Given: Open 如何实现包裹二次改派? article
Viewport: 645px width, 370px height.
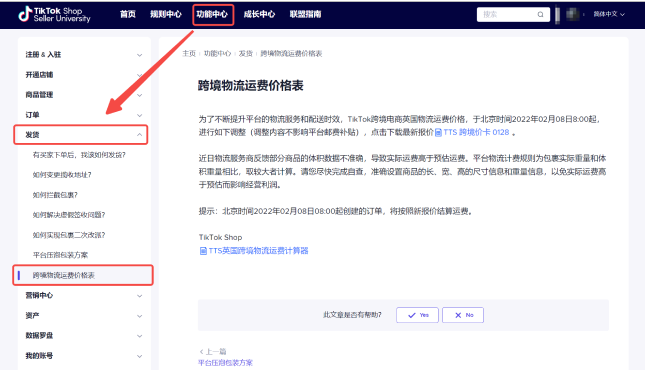Looking at the screenshot, I should tap(69, 235).
